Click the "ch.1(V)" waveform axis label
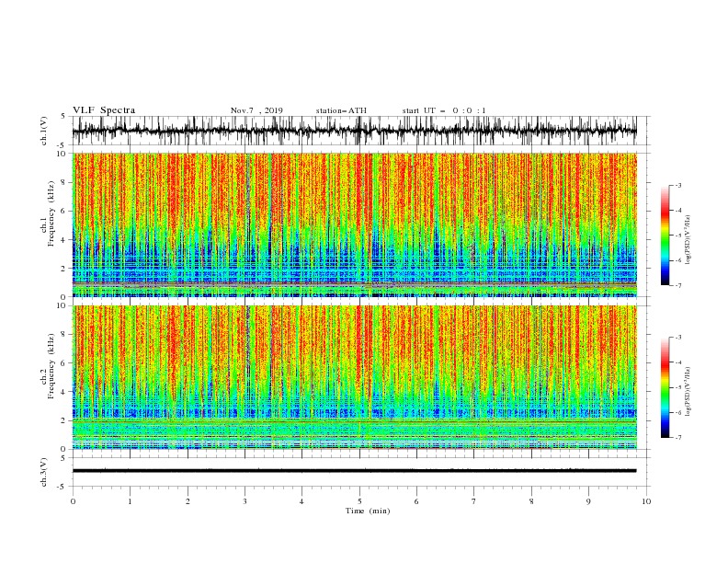This screenshot has height=563, width=728. (44, 131)
